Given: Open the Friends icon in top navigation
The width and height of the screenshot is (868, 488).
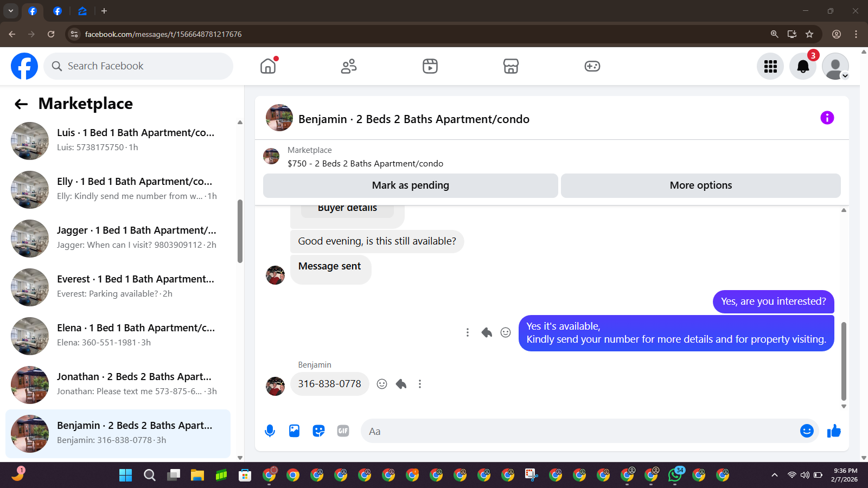Looking at the screenshot, I should (349, 66).
